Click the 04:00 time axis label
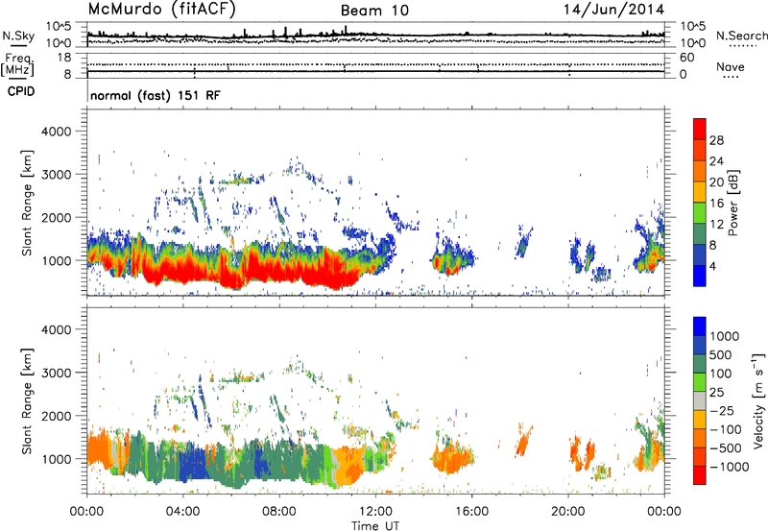Screen dimensions: 768x532 click(182, 512)
